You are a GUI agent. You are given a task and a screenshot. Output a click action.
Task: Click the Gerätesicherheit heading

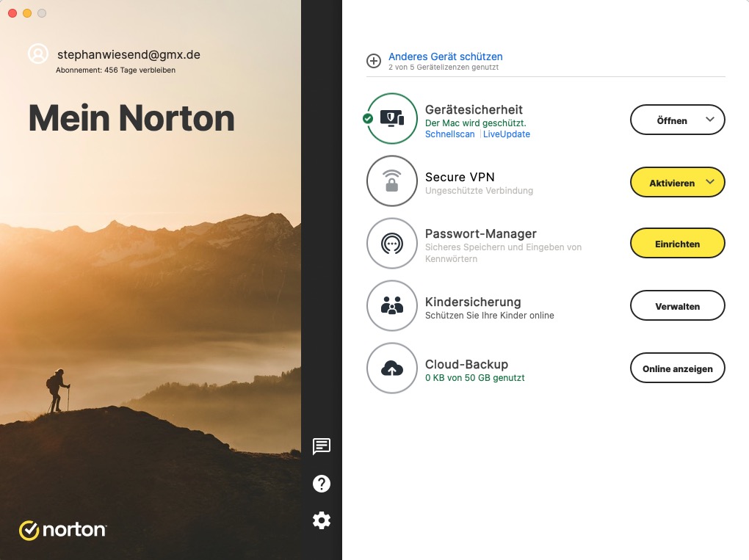(474, 109)
